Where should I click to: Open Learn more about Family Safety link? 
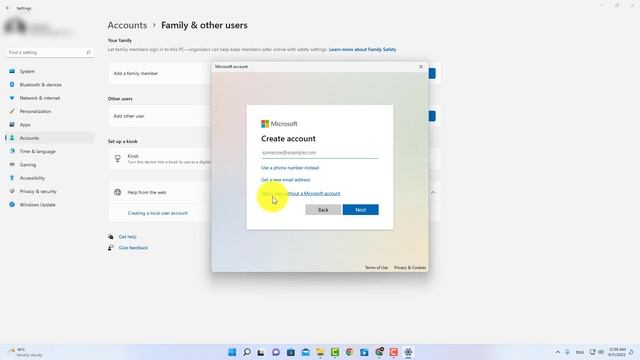362,49
